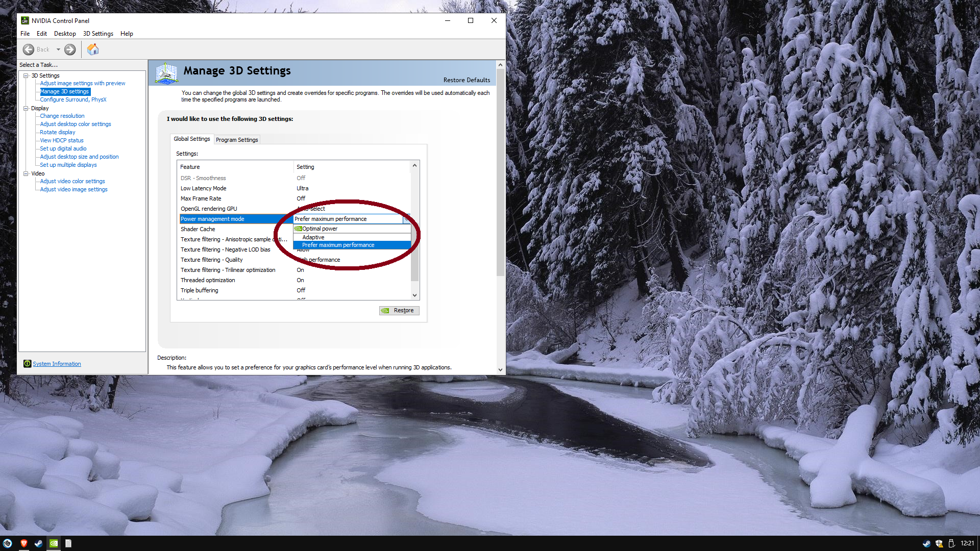Click the Forward navigation arrow icon
Image resolution: width=980 pixels, height=551 pixels.
tap(70, 49)
